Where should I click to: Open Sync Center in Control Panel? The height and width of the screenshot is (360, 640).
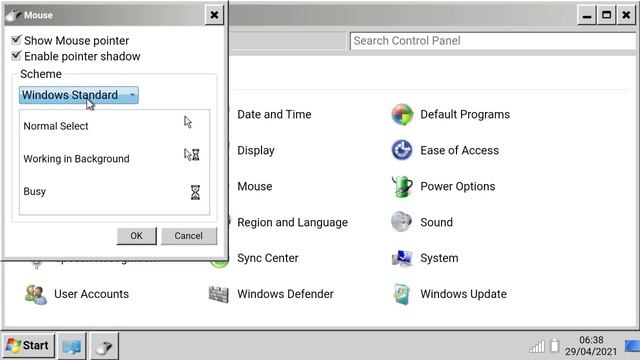pos(268,258)
